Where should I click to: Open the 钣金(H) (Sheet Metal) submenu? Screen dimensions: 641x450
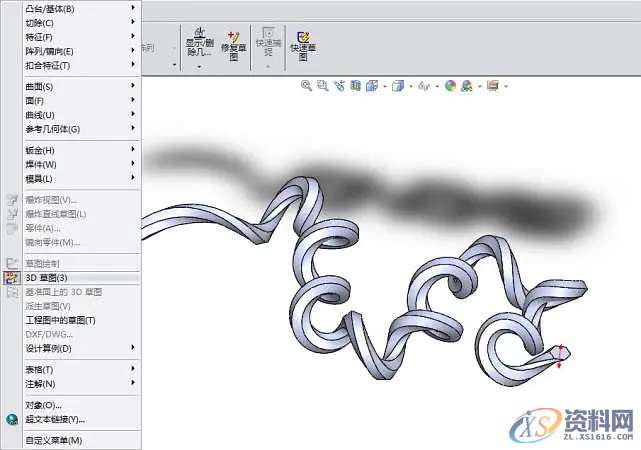pos(81,150)
